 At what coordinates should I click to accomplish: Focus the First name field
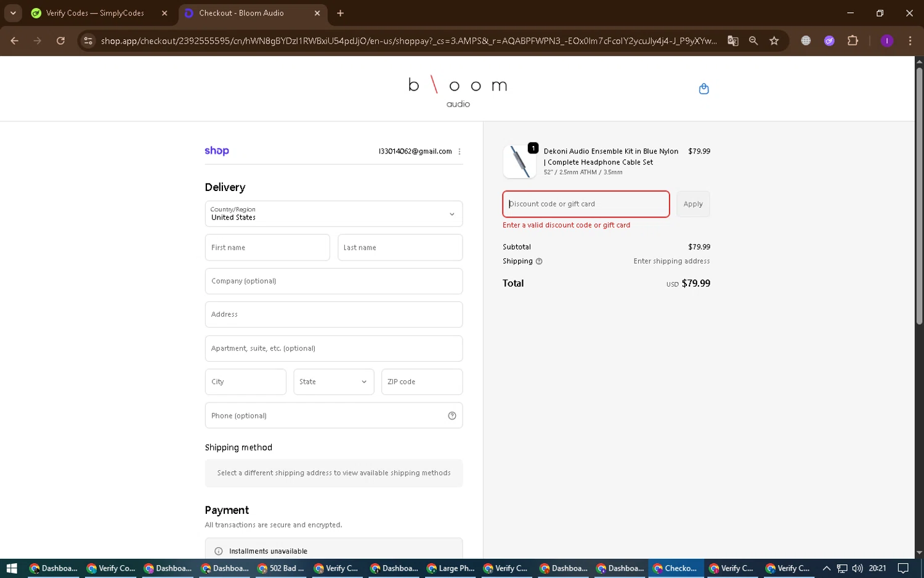tap(267, 248)
